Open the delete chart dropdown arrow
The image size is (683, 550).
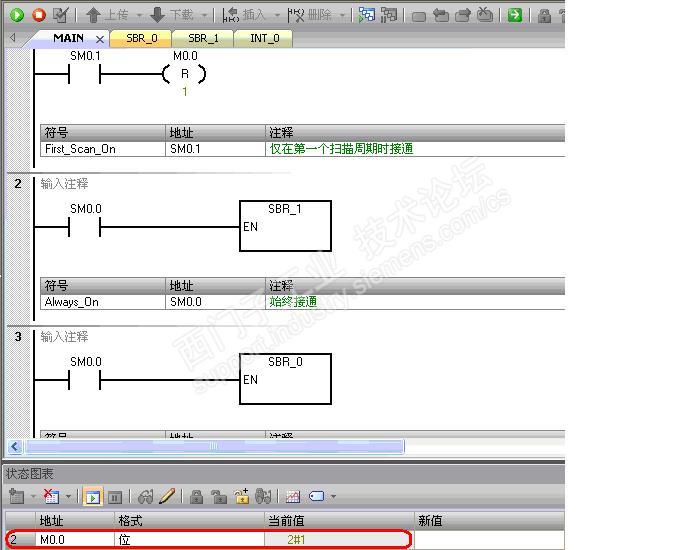click(x=68, y=496)
